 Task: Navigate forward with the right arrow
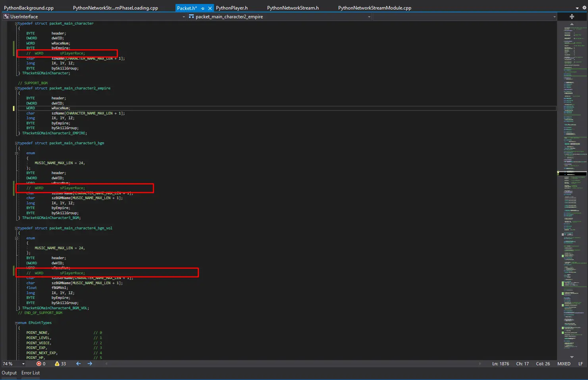90,364
